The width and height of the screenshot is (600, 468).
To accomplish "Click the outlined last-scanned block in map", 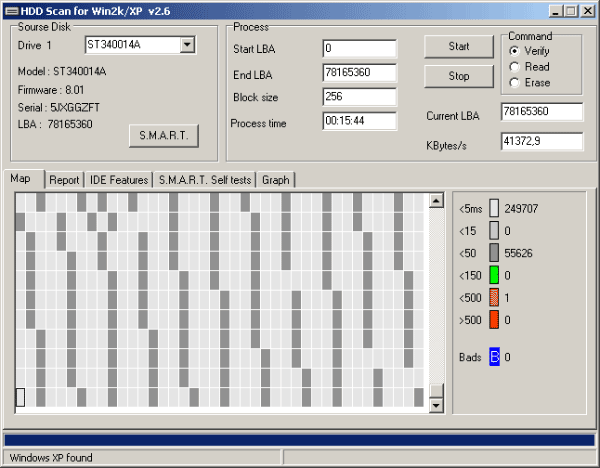I will 21,397.
